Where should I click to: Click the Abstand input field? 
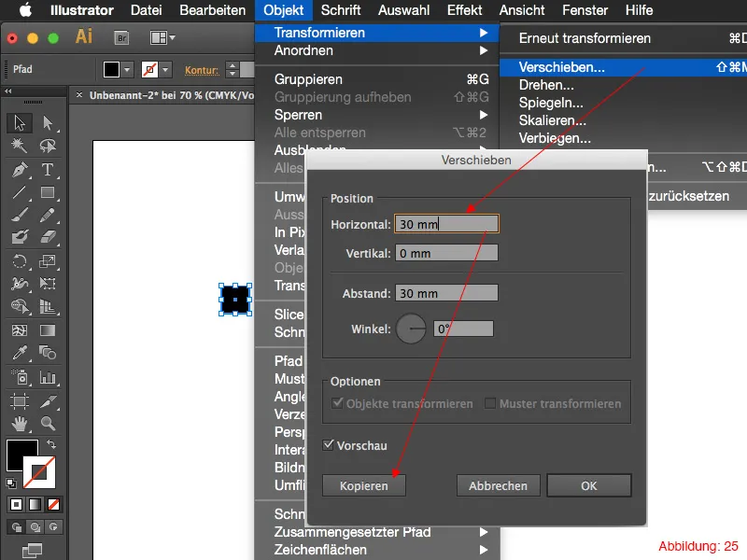coord(446,293)
